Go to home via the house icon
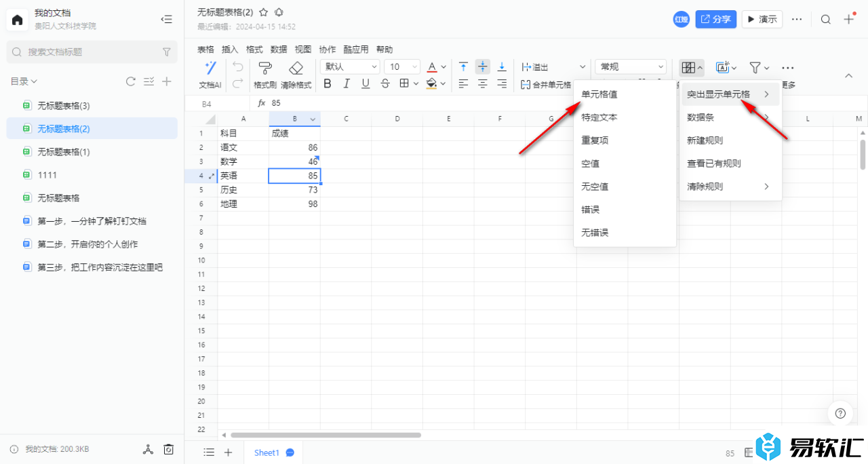Screen dimensions: 868x464 pos(18,20)
